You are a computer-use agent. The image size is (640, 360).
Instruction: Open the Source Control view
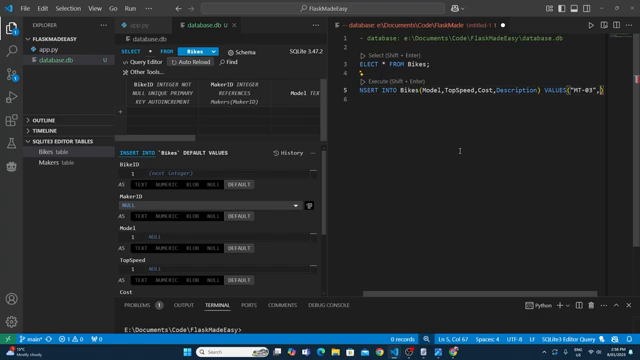(11, 74)
